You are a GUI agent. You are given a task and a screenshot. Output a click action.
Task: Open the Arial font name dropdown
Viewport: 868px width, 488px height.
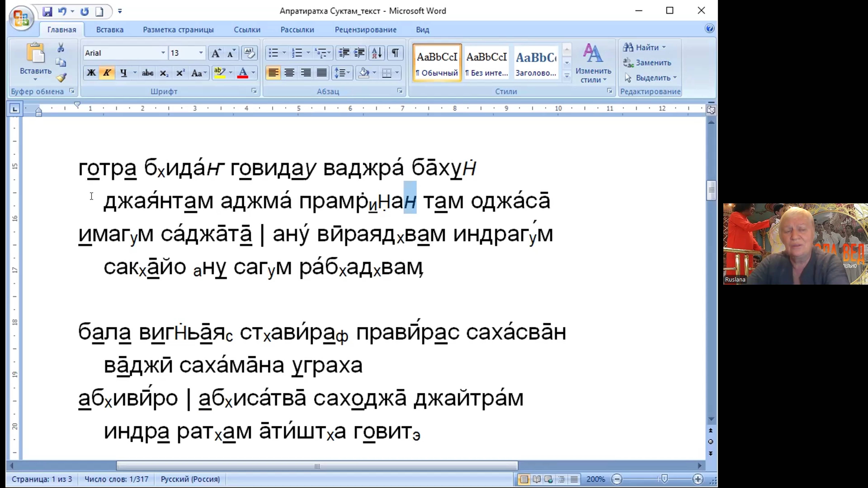(163, 53)
